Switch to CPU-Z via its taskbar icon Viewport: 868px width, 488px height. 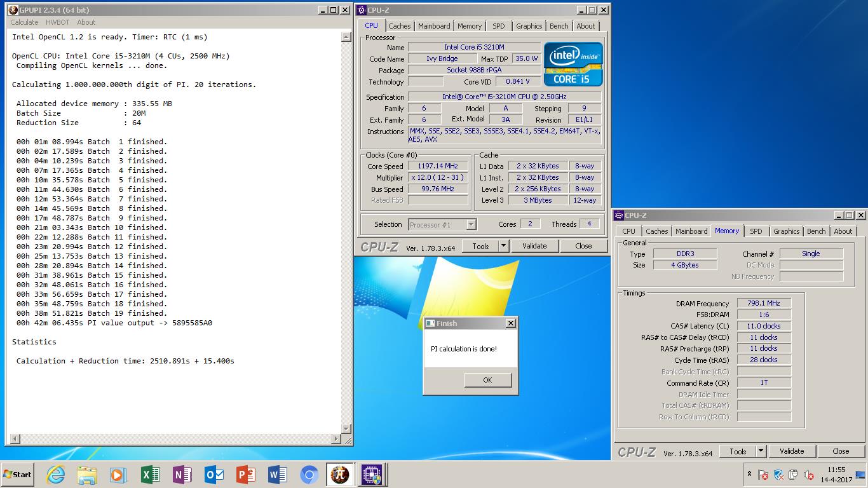371,475
